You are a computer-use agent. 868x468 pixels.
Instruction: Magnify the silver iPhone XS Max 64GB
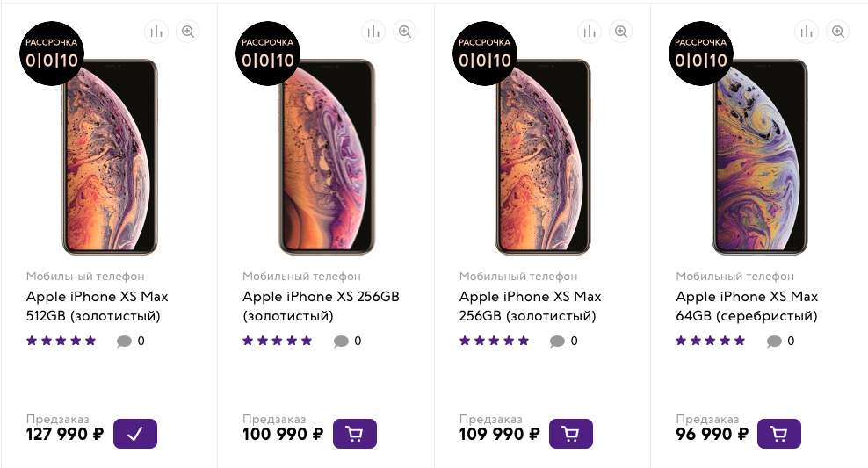tap(837, 32)
